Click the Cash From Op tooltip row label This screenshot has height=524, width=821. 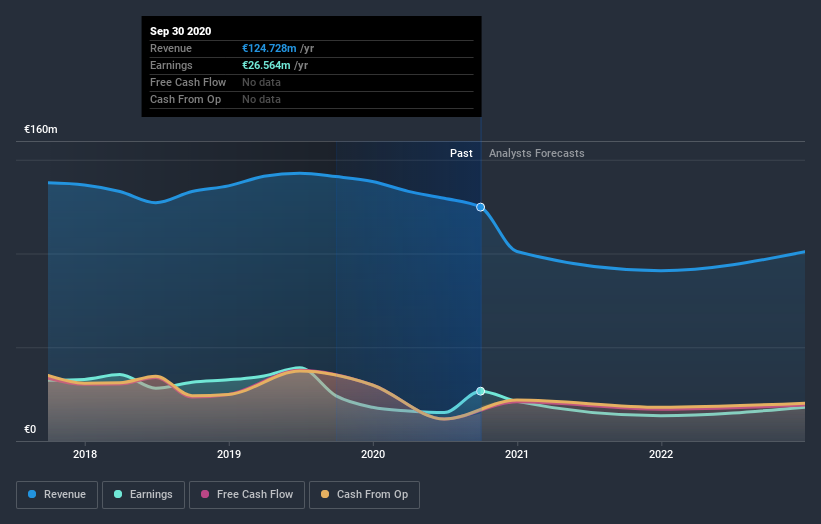pyautogui.click(x=185, y=99)
